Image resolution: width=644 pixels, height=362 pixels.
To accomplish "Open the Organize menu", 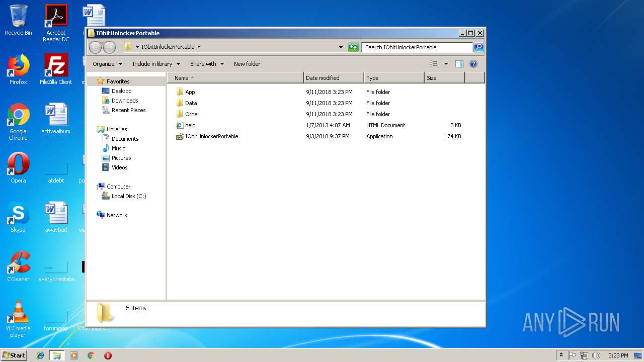I will tap(107, 64).
